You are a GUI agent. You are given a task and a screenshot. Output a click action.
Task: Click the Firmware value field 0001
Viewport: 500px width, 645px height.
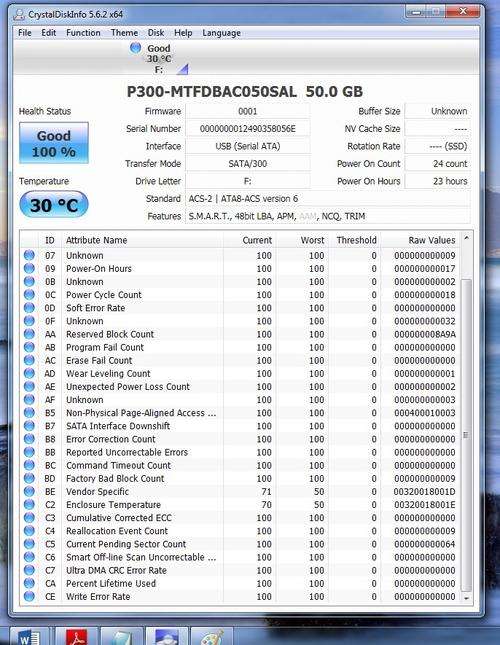(248, 111)
